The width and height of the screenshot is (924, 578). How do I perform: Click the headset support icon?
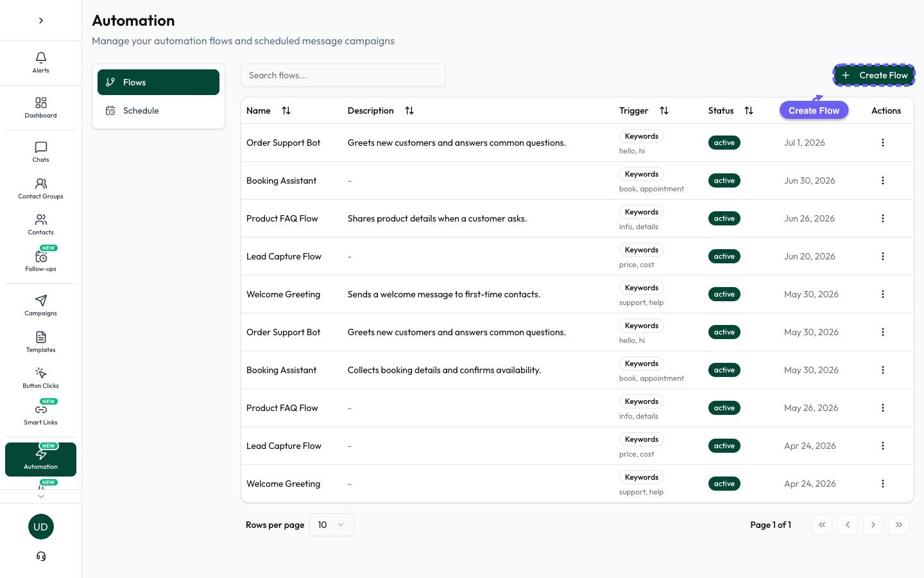tap(41, 556)
